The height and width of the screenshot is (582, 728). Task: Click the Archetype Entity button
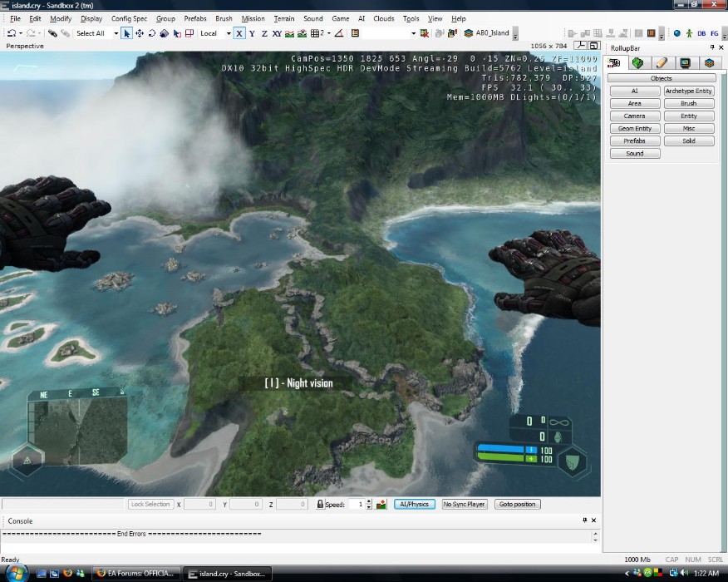pyautogui.click(x=688, y=91)
